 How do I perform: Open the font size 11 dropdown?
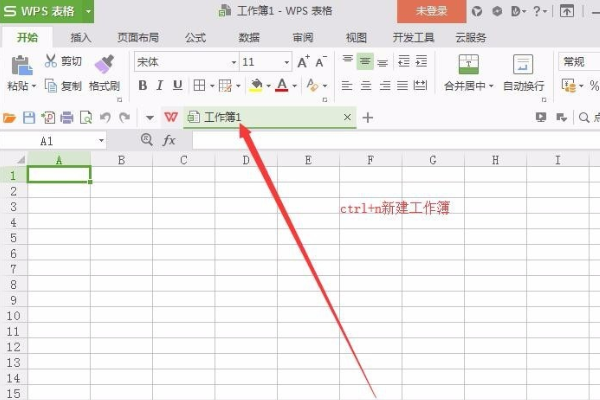click(286, 62)
